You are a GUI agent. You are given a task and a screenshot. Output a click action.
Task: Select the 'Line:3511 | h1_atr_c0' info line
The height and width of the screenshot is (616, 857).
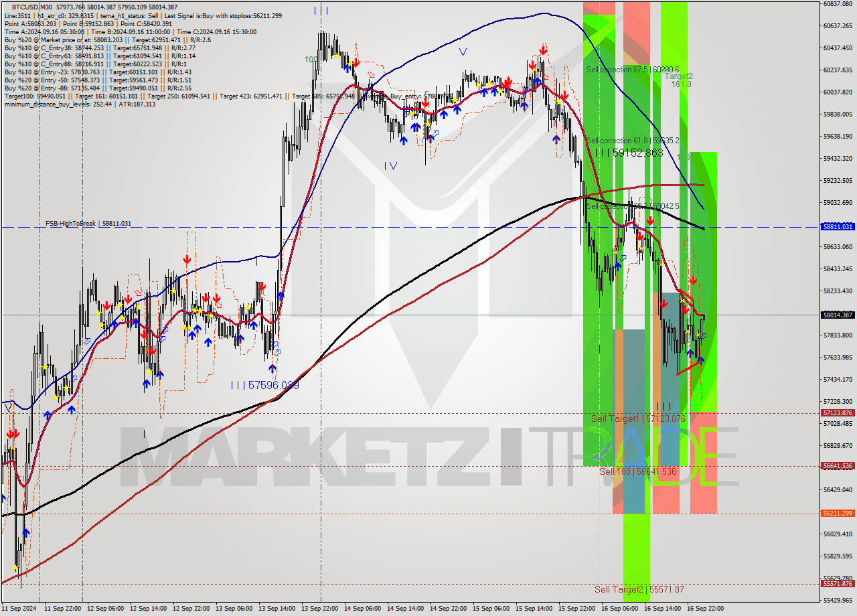pos(143,15)
